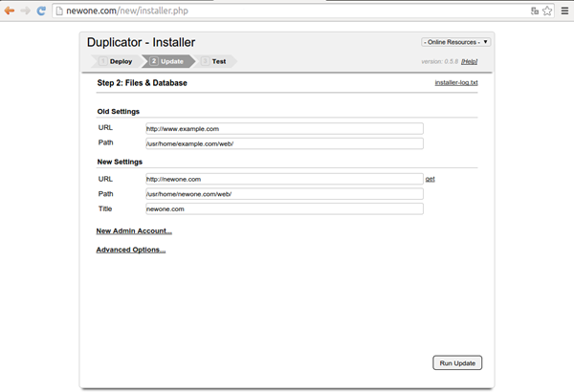The image size is (574, 392).
Task: Switch to the Test step tab
Action: click(x=216, y=61)
